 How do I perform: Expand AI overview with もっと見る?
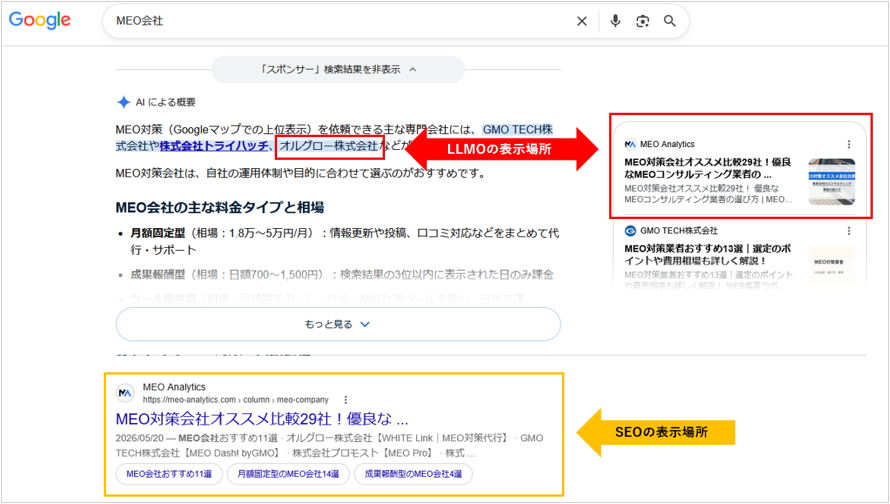338,324
